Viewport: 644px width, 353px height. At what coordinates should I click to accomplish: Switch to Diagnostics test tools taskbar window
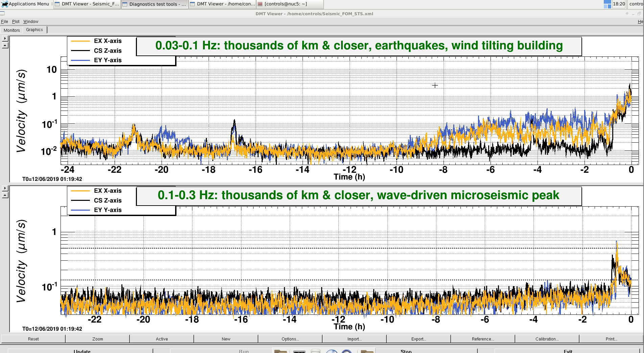point(154,4)
